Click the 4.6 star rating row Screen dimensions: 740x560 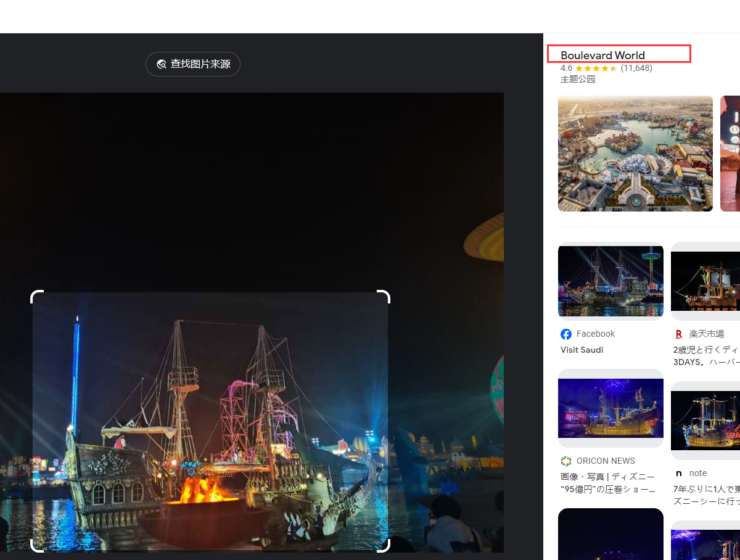606,68
